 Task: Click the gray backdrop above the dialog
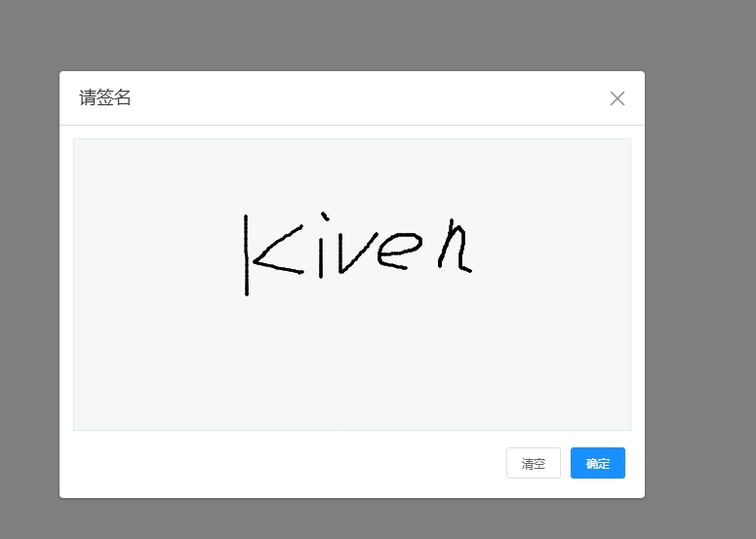tap(352, 35)
